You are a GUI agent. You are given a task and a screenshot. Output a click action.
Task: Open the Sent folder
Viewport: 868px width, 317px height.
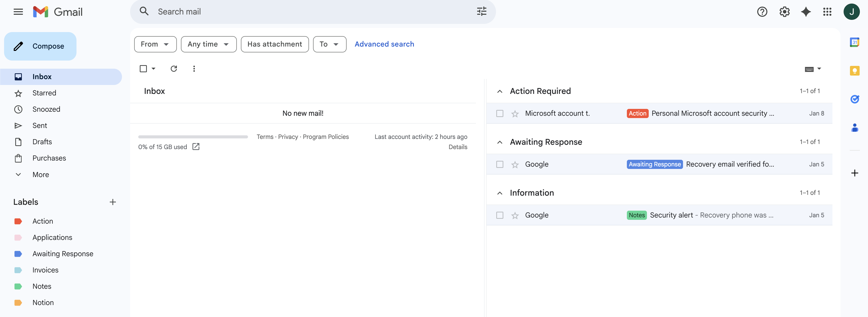point(39,125)
